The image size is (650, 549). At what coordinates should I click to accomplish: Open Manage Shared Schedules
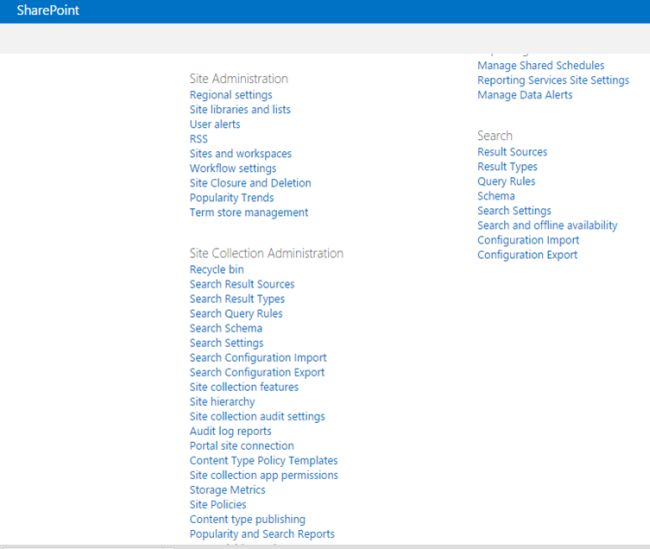(541, 66)
